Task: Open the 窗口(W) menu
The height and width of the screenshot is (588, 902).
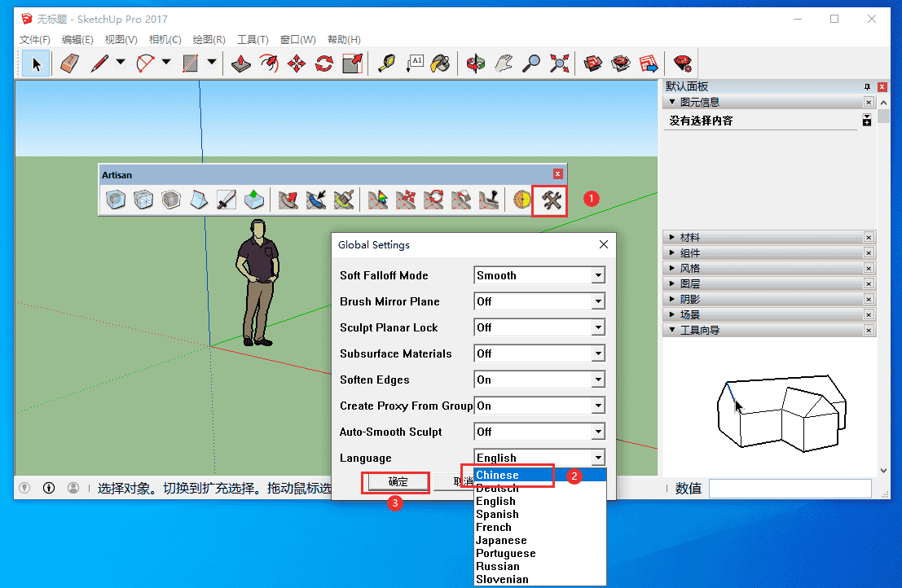Action: click(x=297, y=40)
